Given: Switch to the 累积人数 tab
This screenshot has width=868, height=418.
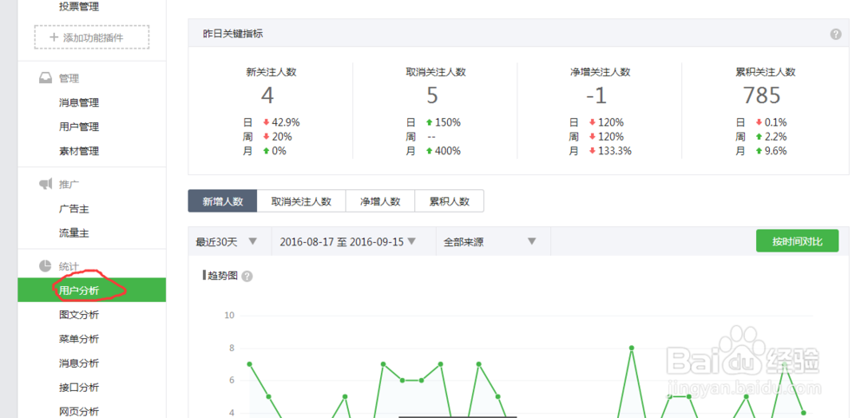Looking at the screenshot, I should [x=450, y=201].
